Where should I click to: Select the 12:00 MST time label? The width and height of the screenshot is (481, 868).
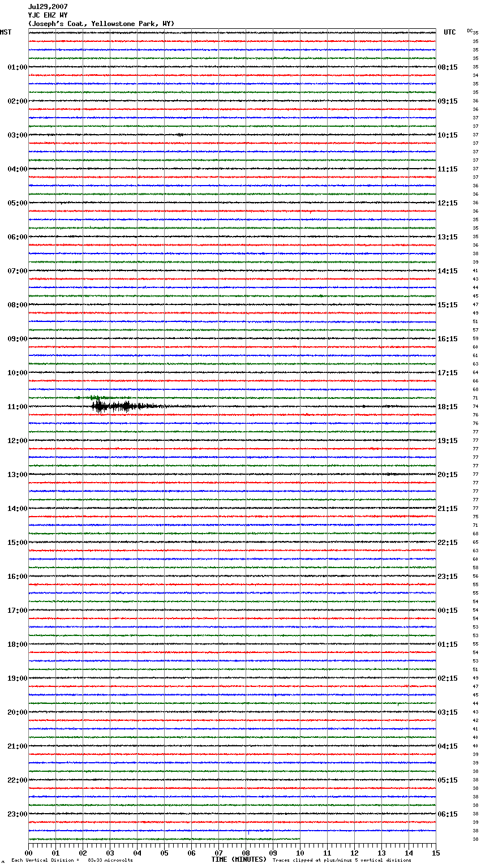click(x=18, y=441)
